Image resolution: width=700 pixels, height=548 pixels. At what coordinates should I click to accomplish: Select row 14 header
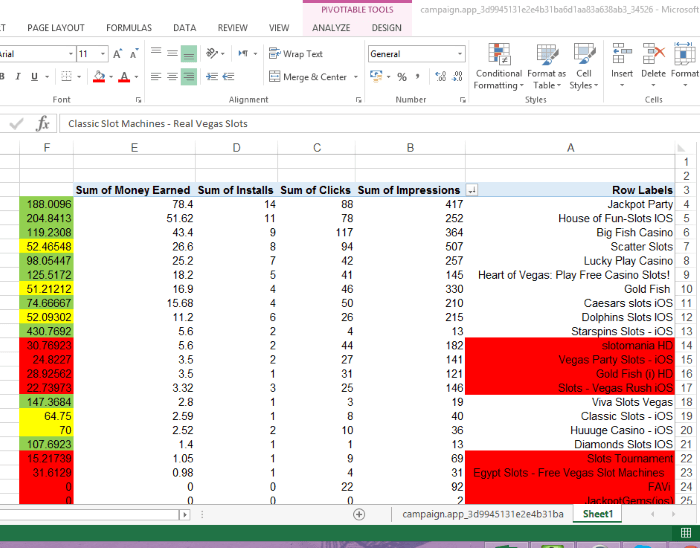pos(686,345)
